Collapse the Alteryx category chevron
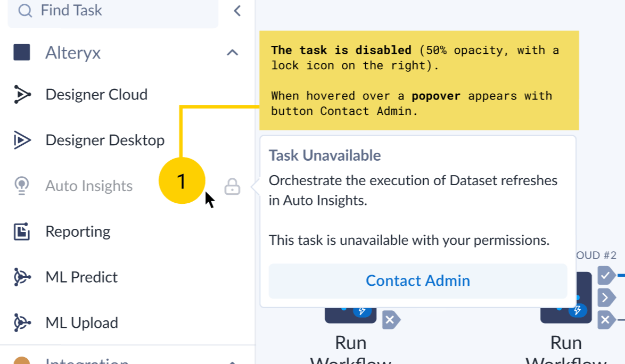 (x=232, y=53)
